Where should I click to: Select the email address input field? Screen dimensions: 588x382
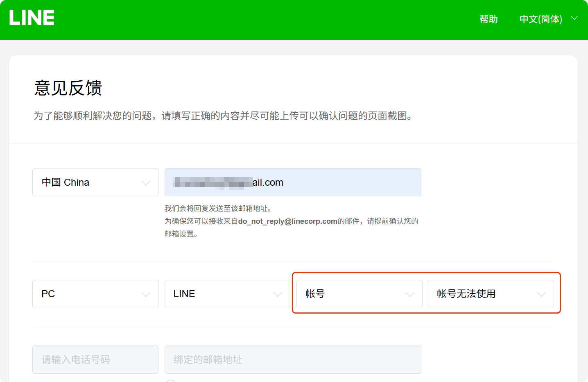(x=293, y=182)
